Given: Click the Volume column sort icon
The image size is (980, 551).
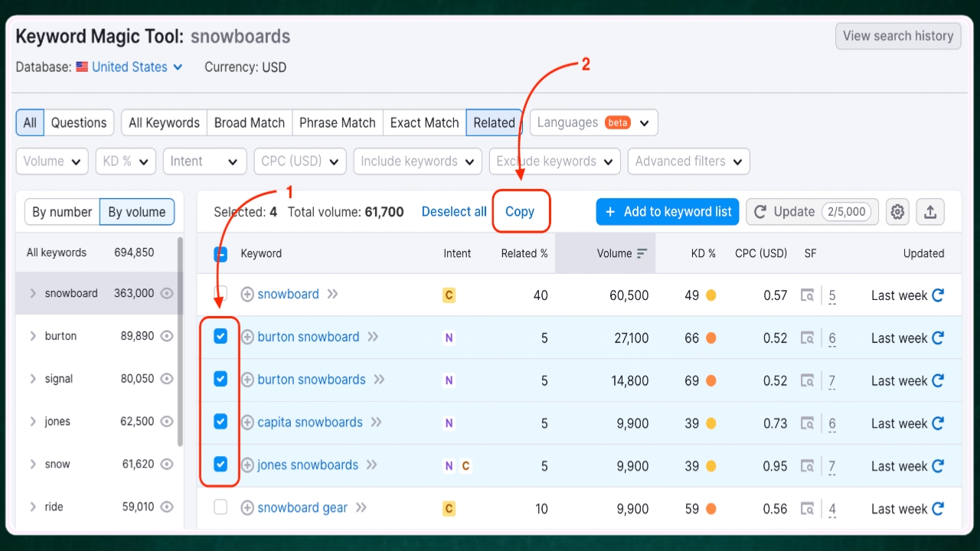Looking at the screenshot, I should (642, 253).
